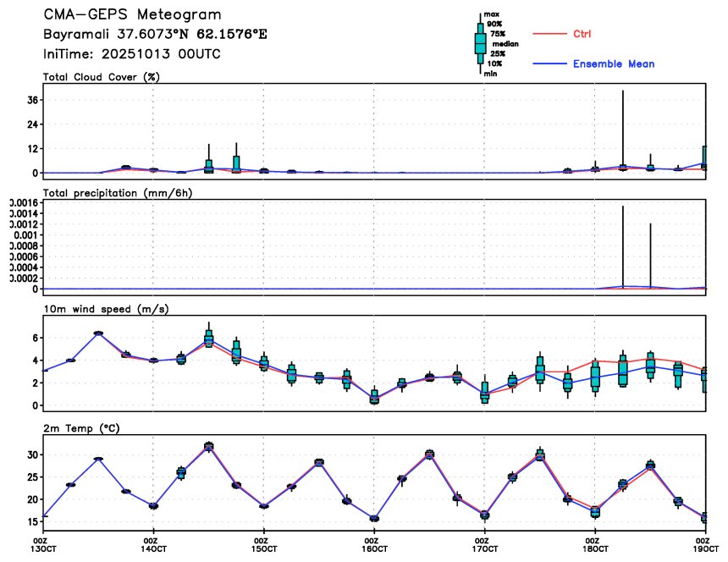Click the 0.0014 tick on precipitation axis

click(23, 213)
